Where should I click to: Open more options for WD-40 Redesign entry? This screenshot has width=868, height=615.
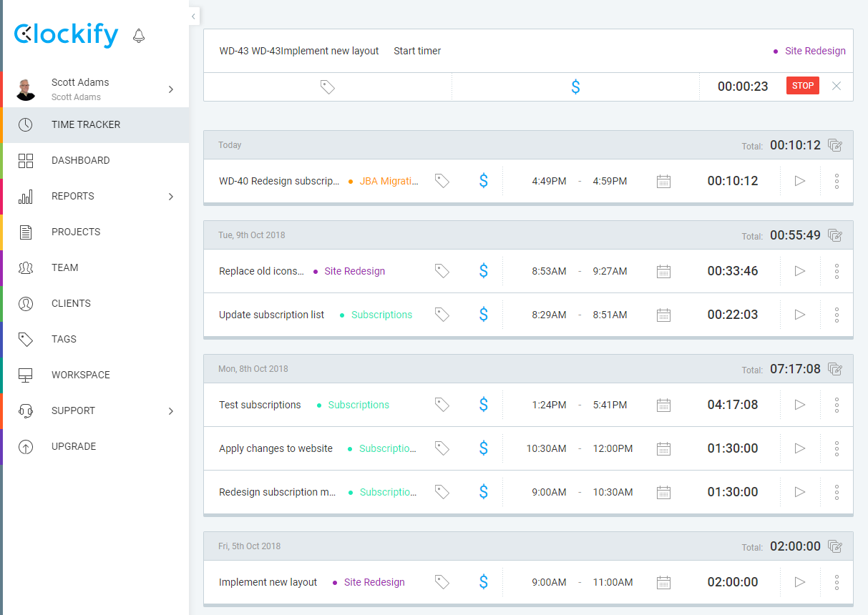point(837,181)
